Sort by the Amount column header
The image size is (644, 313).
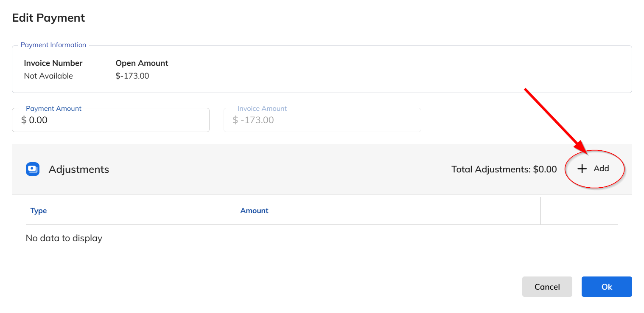coord(255,211)
